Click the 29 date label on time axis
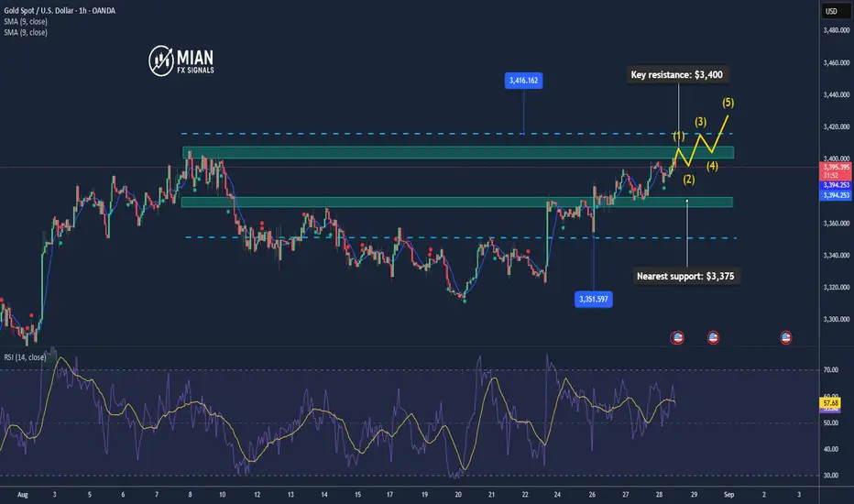This screenshot has width=854, height=504. [x=694, y=495]
